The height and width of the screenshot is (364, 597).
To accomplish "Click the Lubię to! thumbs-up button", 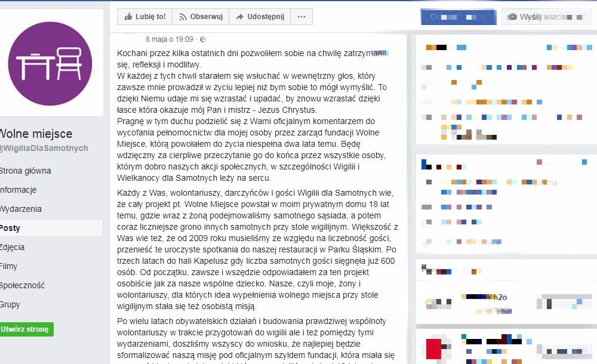I will (144, 17).
